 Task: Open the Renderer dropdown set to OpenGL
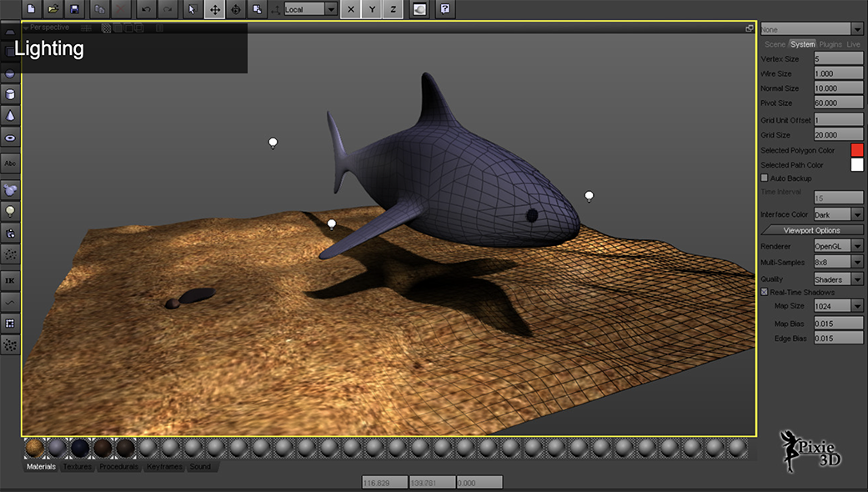[x=838, y=246]
